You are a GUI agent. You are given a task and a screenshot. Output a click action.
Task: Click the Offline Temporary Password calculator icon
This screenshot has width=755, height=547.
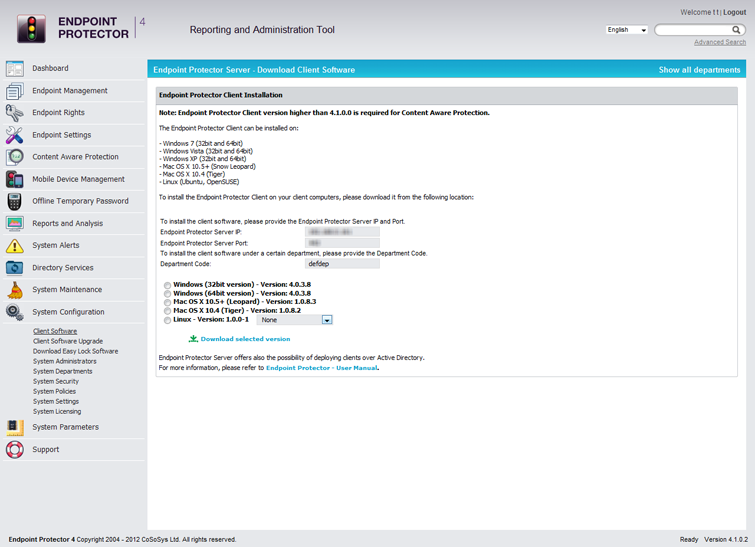pos(14,201)
